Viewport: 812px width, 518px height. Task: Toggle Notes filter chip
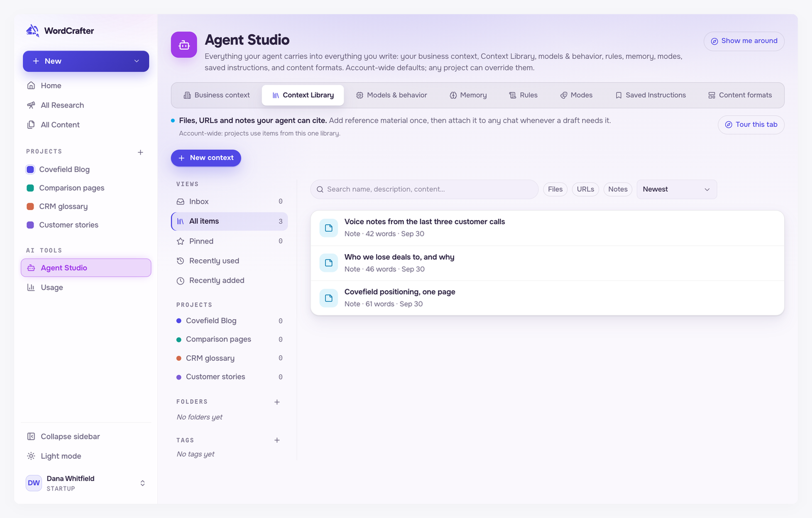point(618,189)
